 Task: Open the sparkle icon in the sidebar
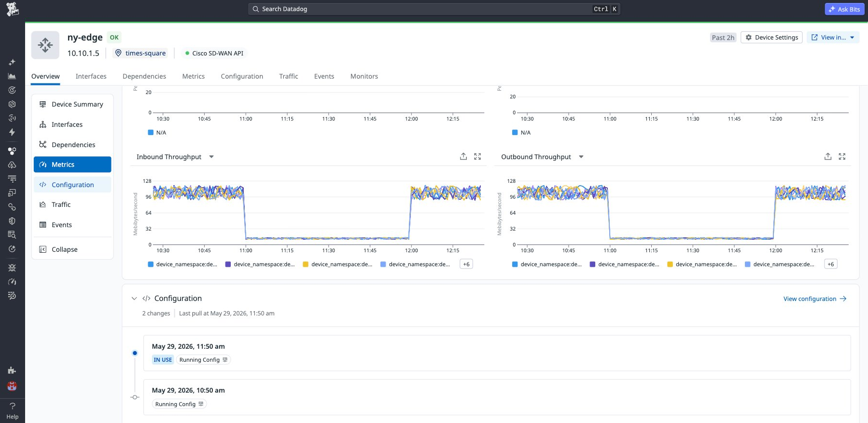click(12, 62)
